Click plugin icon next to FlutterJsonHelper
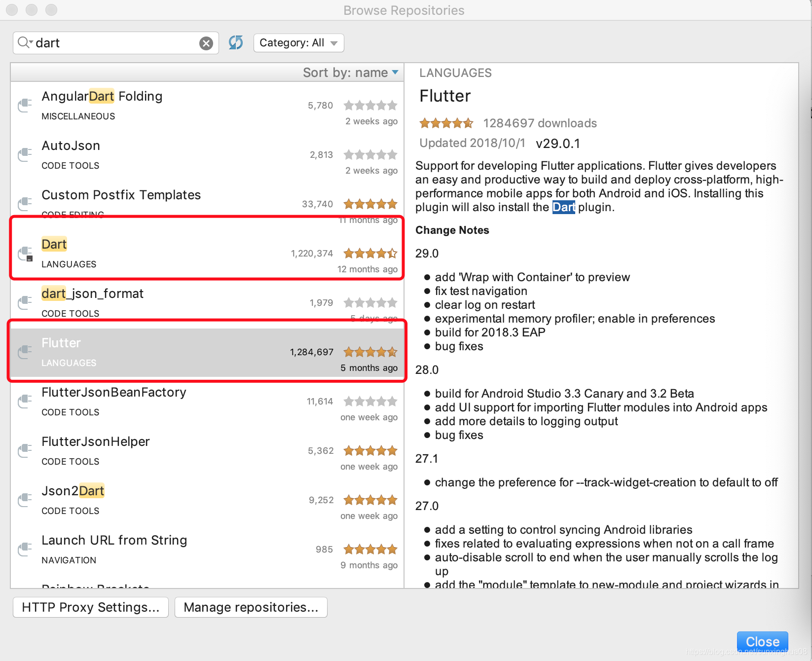This screenshot has width=812, height=661. coord(25,450)
